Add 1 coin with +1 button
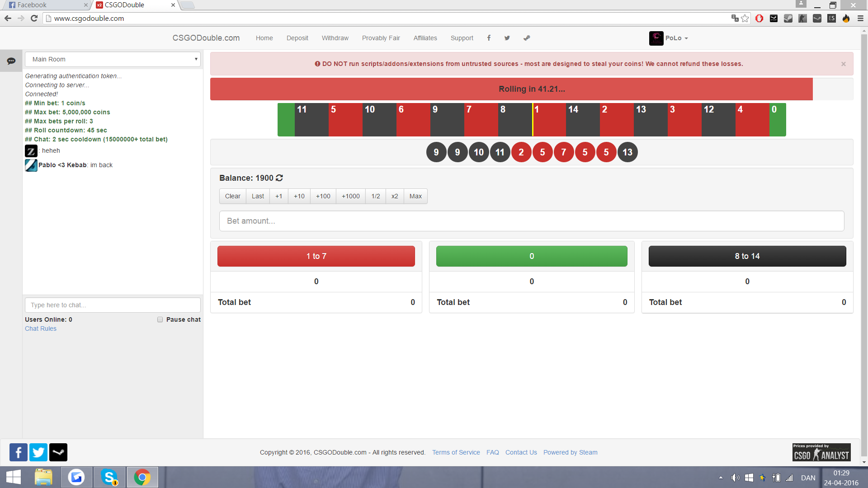This screenshot has height=488, width=868. [279, 196]
